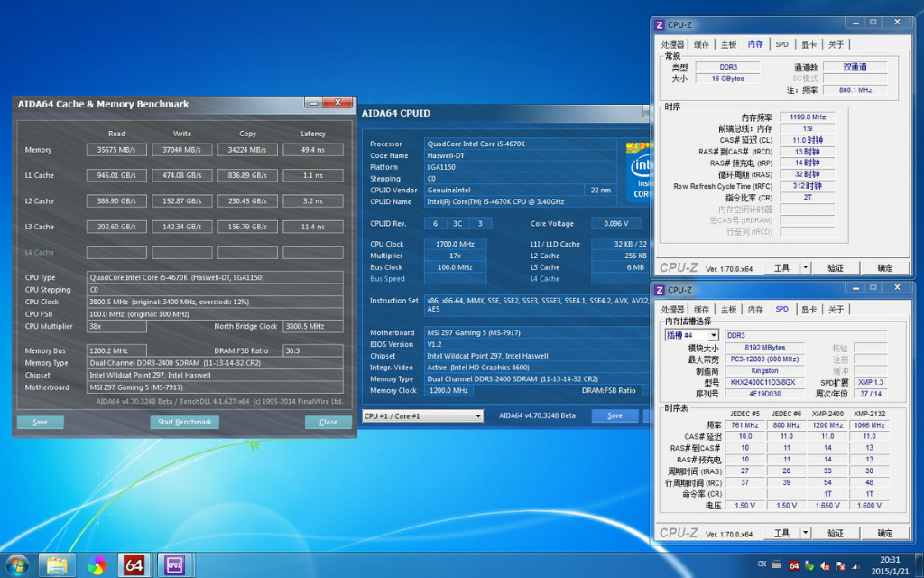Click the empty L4 Cache Read field

pos(116,253)
